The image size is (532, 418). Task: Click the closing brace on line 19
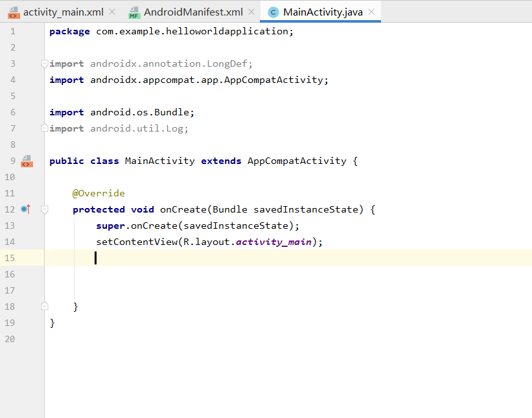pyautogui.click(x=52, y=323)
